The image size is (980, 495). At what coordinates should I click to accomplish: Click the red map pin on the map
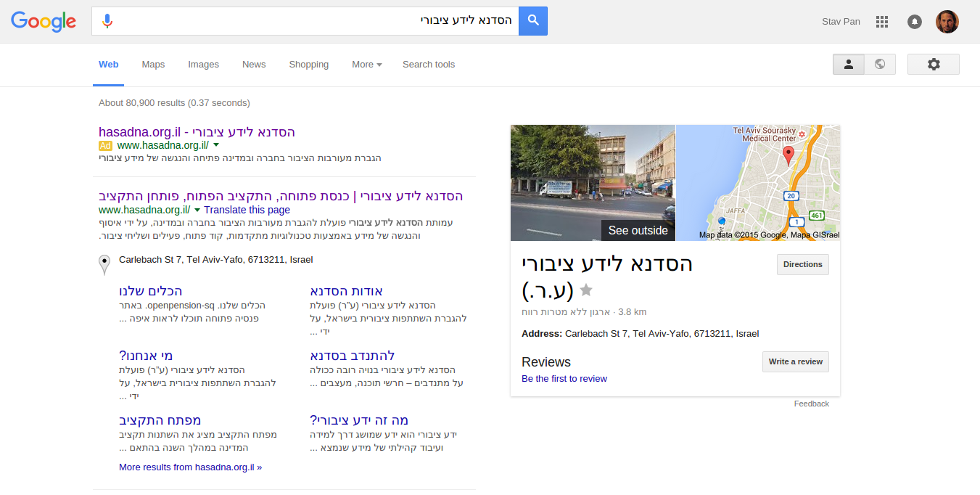tap(788, 154)
